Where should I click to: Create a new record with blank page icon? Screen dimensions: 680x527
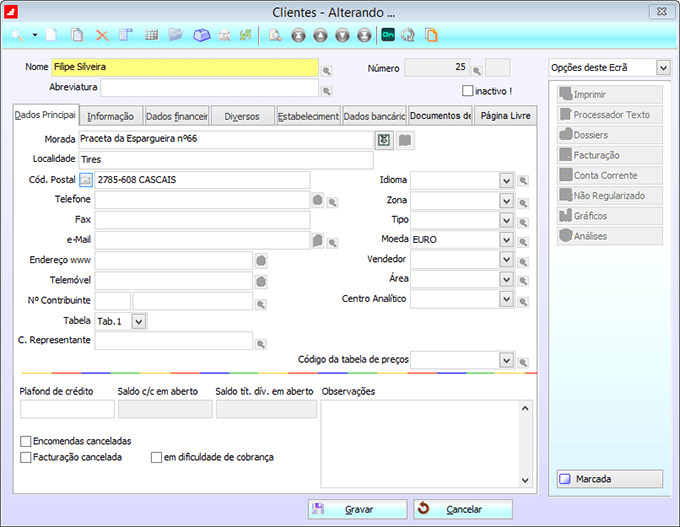tap(52, 35)
